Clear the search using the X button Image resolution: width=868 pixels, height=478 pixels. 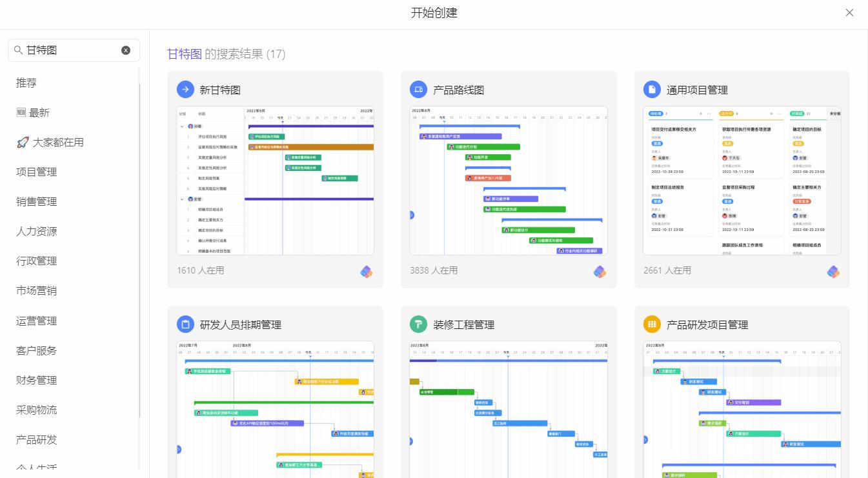tap(125, 50)
